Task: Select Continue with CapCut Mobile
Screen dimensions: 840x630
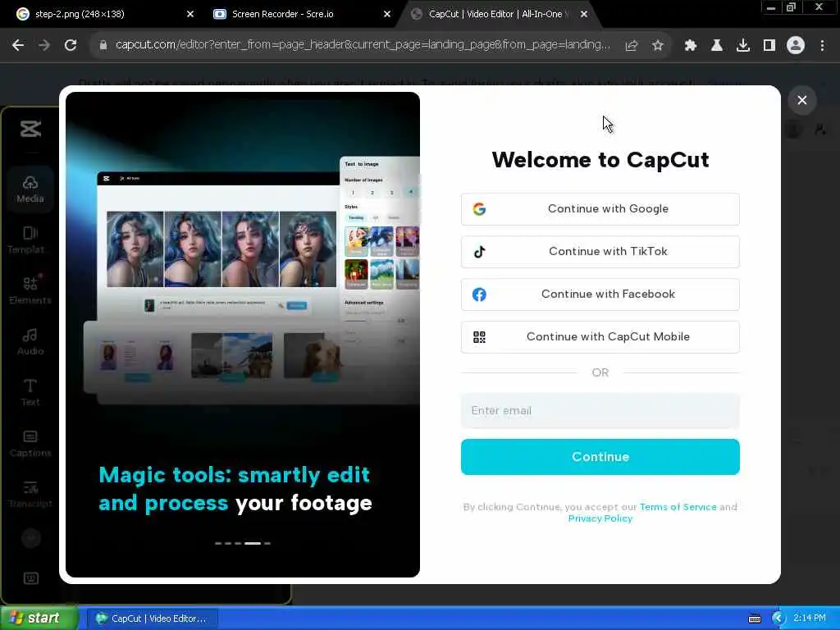Action: point(600,337)
